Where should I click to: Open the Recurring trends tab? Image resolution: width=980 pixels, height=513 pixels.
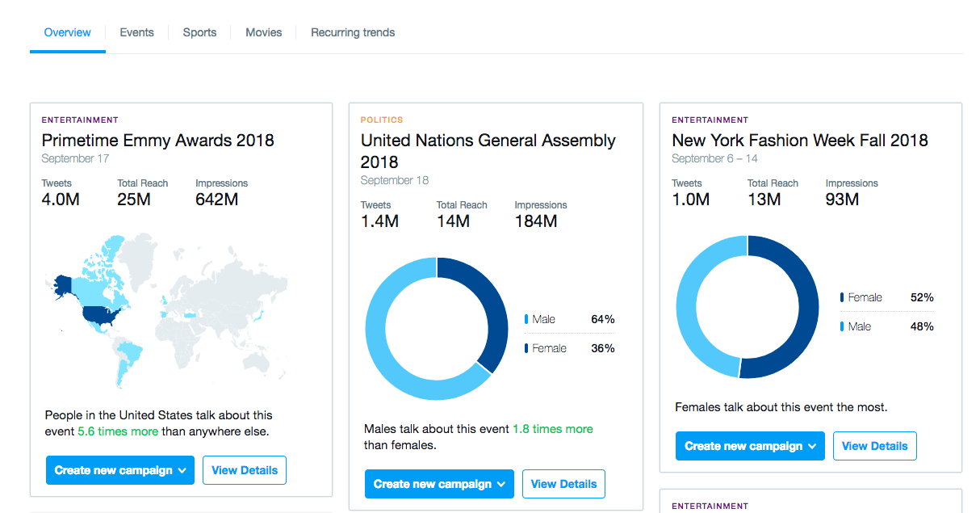[x=353, y=32]
